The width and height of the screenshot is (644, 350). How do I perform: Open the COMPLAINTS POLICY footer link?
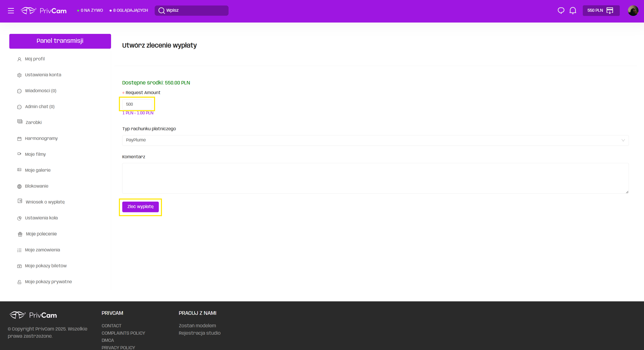tap(123, 333)
